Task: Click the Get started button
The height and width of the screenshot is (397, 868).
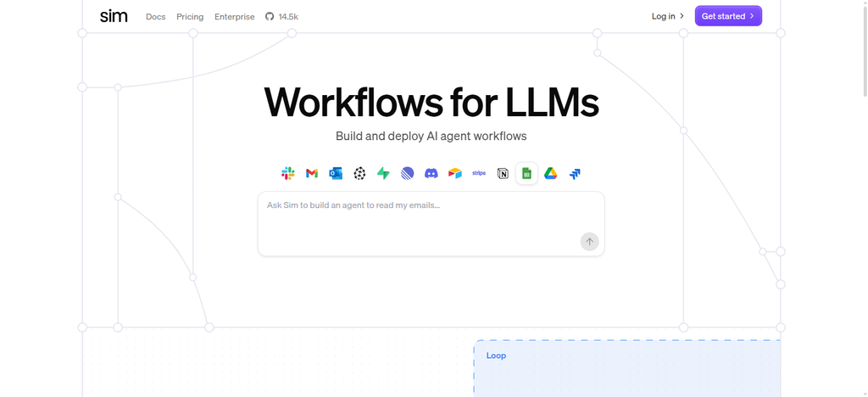Action: point(728,16)
